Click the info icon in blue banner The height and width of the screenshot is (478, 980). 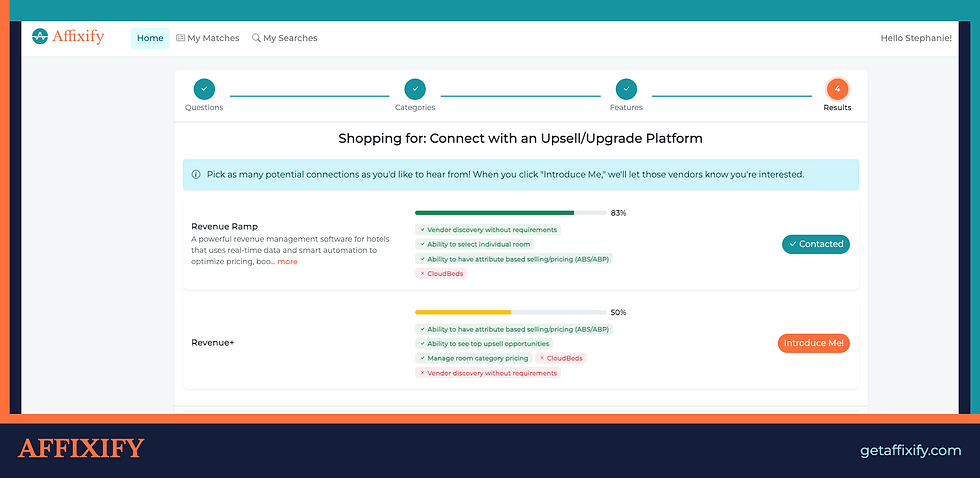196,175
